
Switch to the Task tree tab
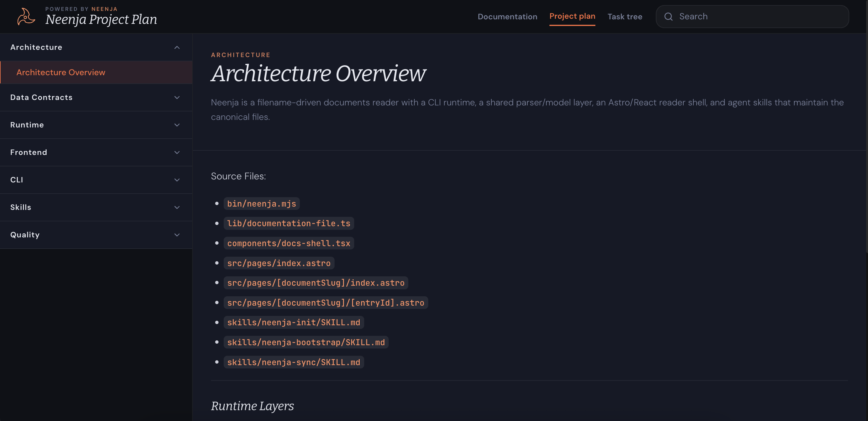click(624, 17)
